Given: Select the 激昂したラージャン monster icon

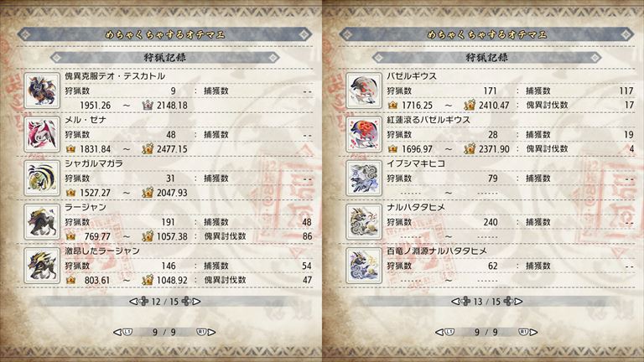Looking at the screenshot, I should click(x=42, y=266).
